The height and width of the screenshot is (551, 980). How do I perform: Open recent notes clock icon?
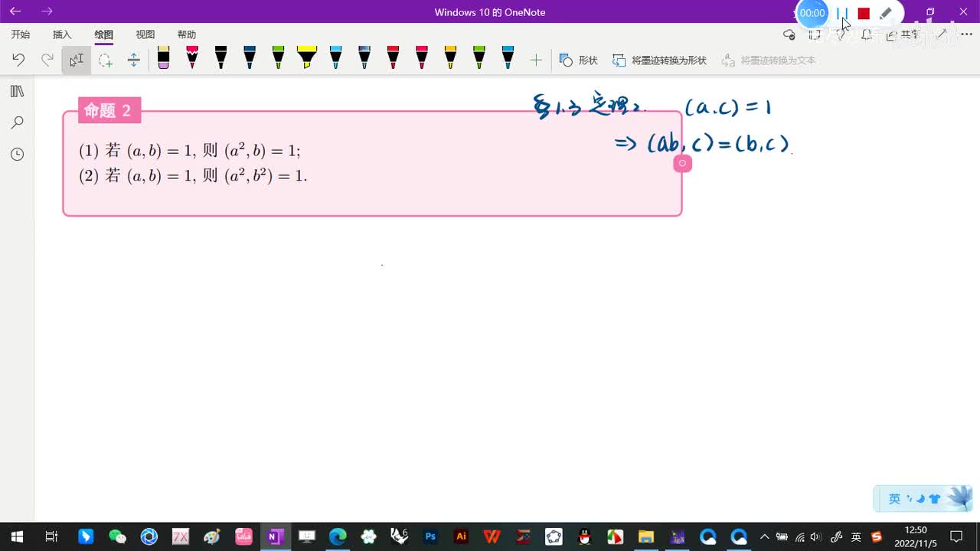(17, 154)
